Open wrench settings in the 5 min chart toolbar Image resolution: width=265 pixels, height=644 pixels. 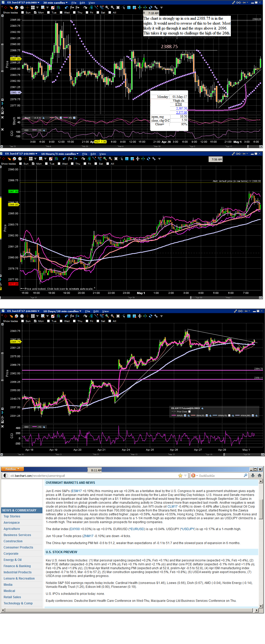(x=154, y=159)
